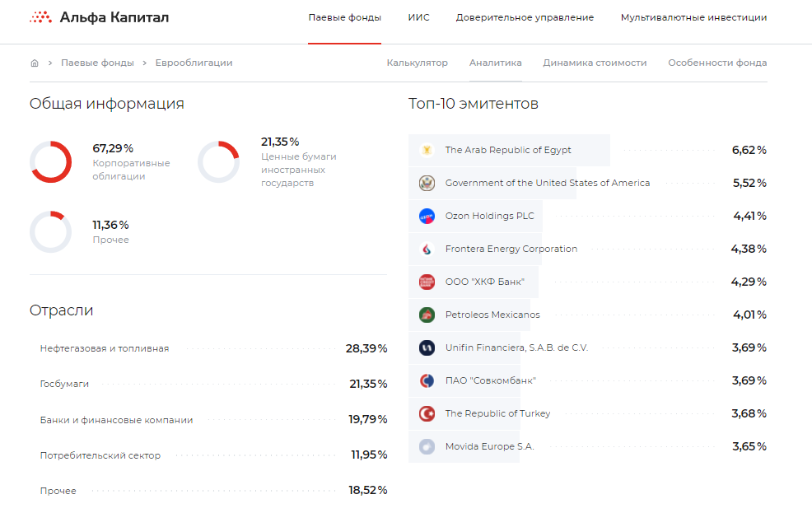The height and width of the screenshot is (513, 812).
Task: Click the 67,29% corporate bonds donut chart
Action: click(x=51, y=162)
